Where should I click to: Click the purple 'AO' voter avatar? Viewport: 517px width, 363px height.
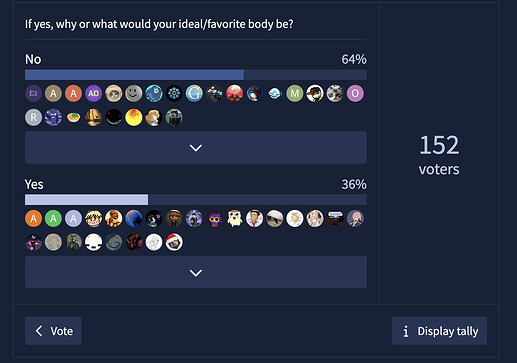93,93
